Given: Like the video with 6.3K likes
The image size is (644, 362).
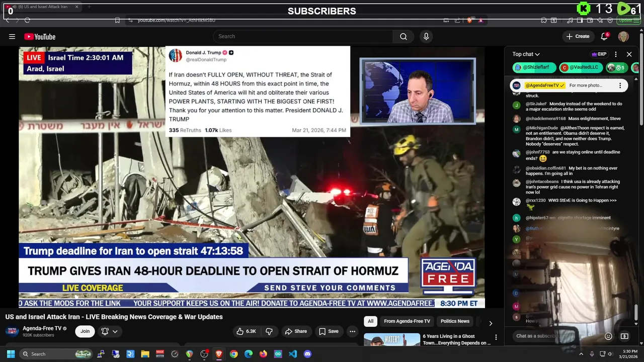Looking at the screenshot, I should [247, 331].
